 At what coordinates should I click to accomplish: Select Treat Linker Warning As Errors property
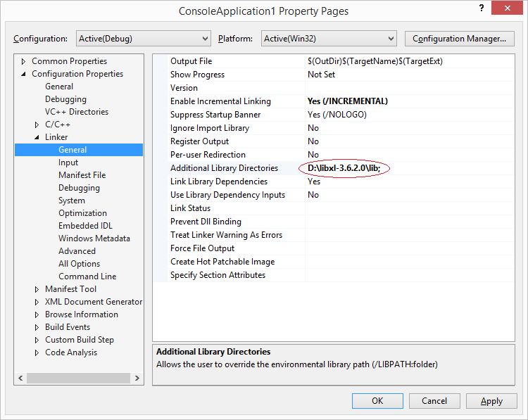(226, 235)
